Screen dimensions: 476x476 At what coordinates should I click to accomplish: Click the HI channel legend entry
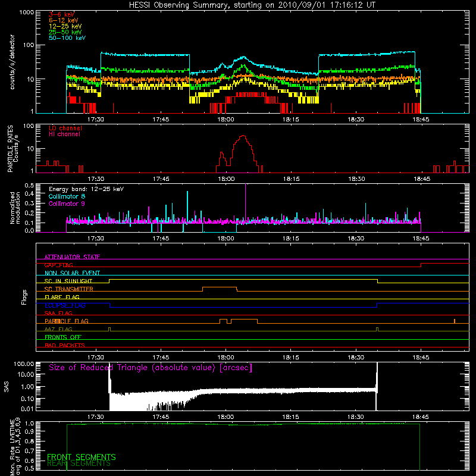point(64,134)
